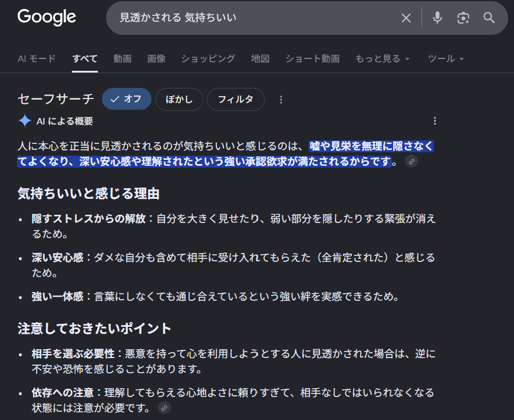Click the heading 注意しておきたいポイント
This screenshot has height=420, width=514.
click(94, 329)
